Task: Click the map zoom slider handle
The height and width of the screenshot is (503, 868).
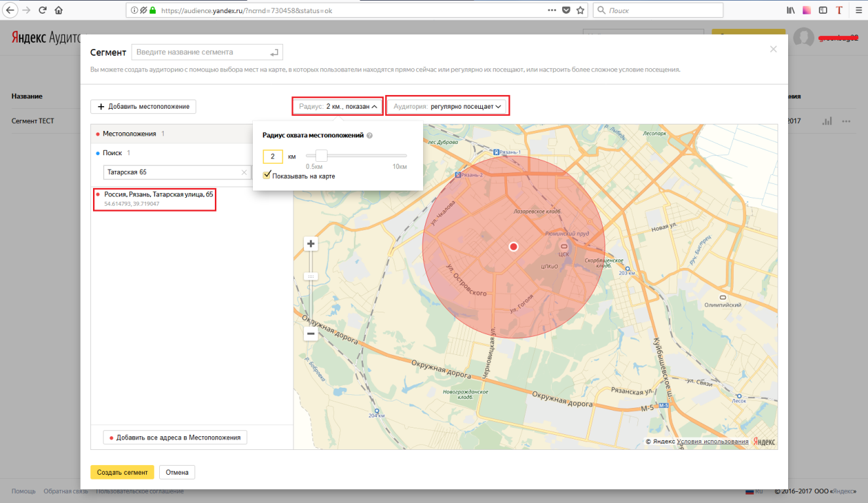Action: click(311, 276)
